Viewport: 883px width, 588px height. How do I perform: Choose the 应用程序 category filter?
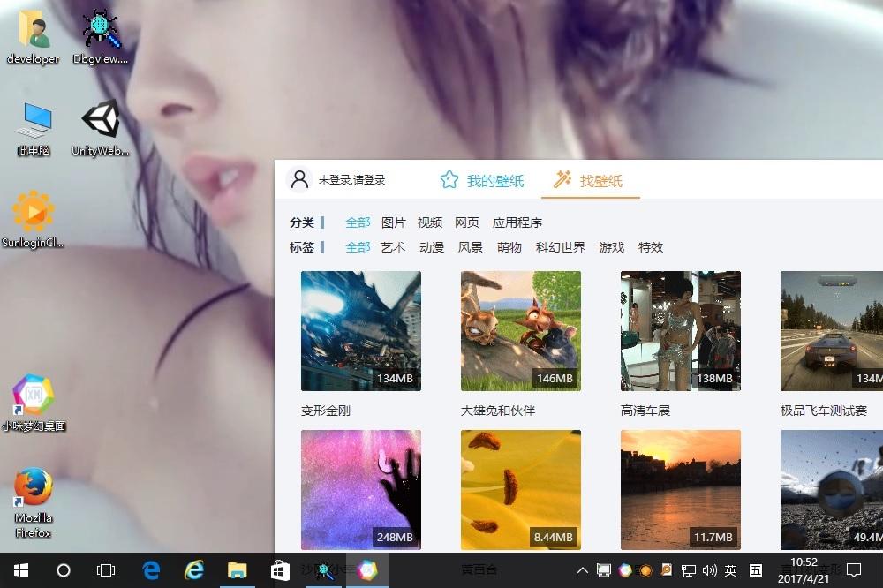click(517, 222)
